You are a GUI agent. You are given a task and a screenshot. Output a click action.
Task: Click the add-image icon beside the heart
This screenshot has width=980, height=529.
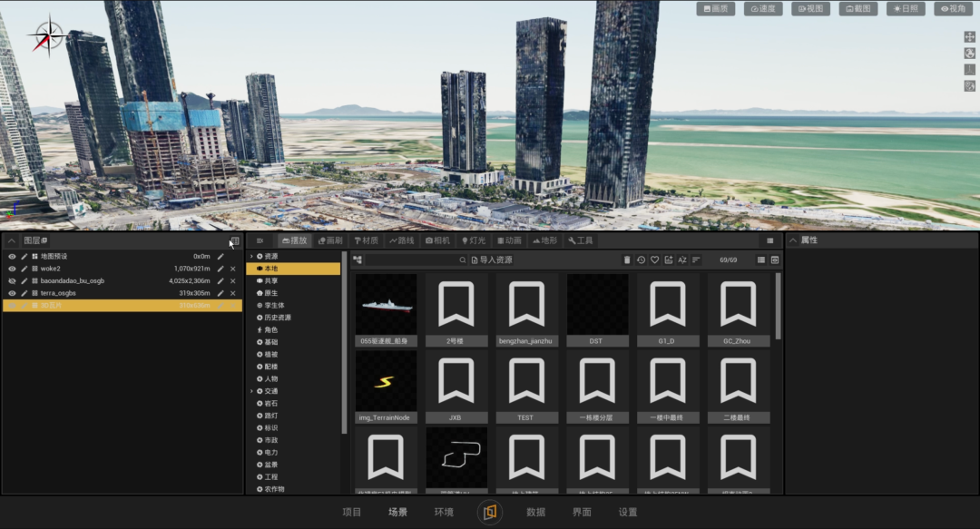668,260
